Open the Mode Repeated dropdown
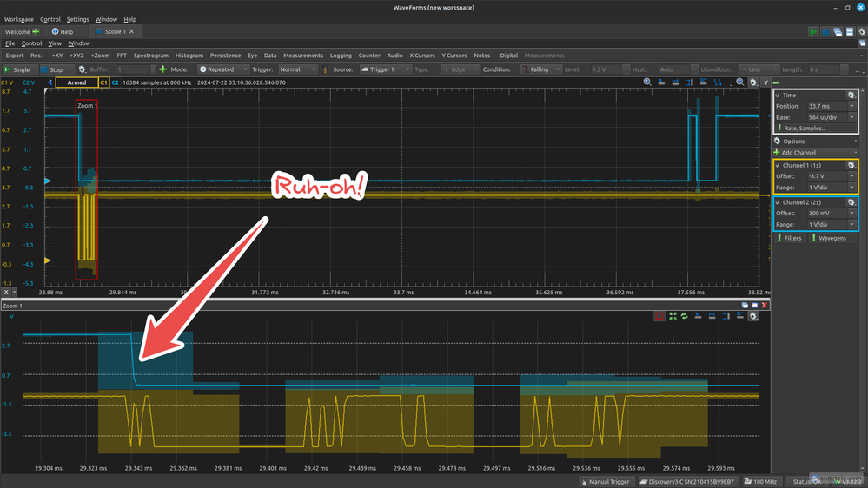 pyautogui.click(x=223, y=69)
